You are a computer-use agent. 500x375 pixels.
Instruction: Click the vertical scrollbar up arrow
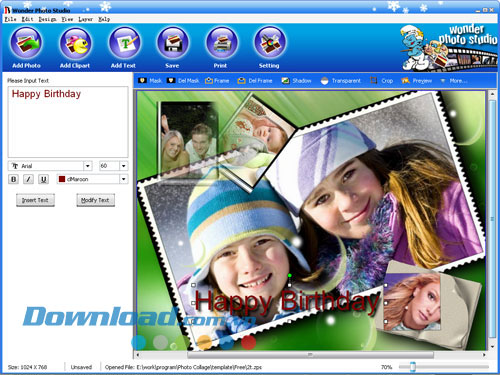[492, 94]
